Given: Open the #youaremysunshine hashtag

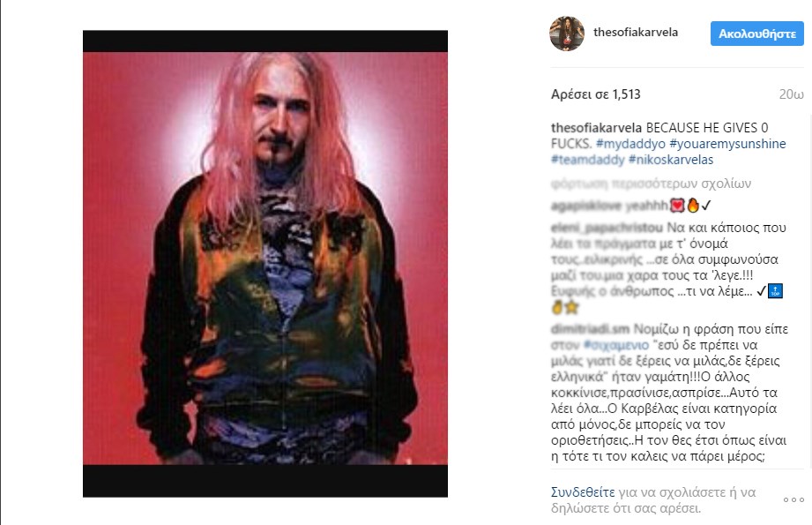Looking at the screenshot, I should click(x=727, y=144).
